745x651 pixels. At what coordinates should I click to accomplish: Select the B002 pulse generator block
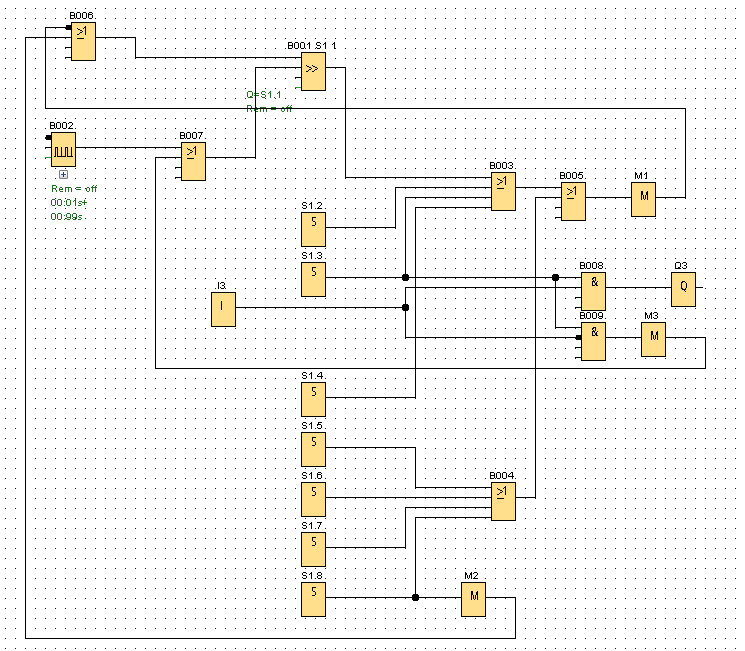pos(63,151)
